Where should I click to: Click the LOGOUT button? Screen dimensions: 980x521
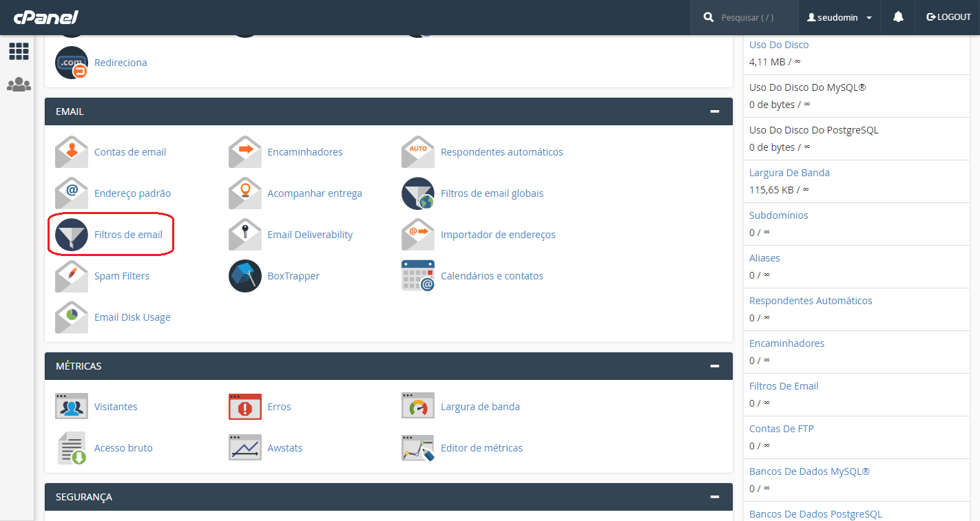(948, 17)
